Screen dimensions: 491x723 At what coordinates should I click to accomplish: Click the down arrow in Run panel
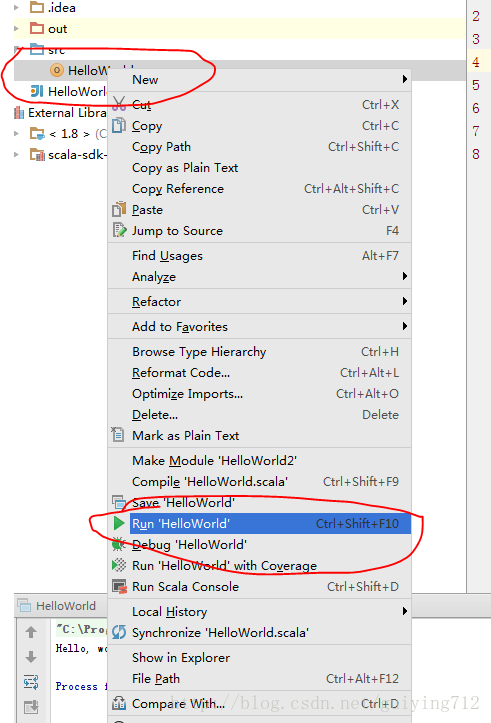31,657
